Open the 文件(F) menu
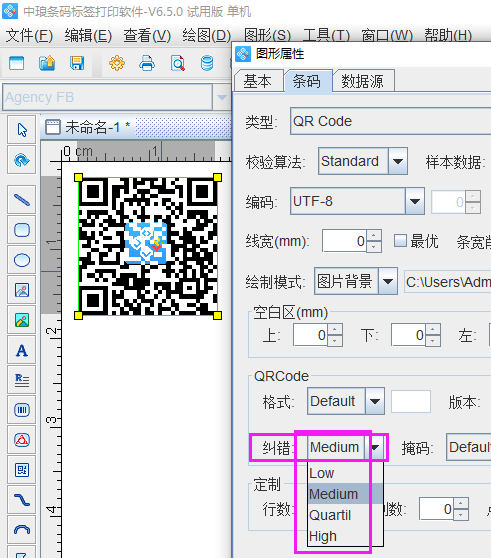The height and width of the screenshot is (558, 491). [x=30, y=36]
